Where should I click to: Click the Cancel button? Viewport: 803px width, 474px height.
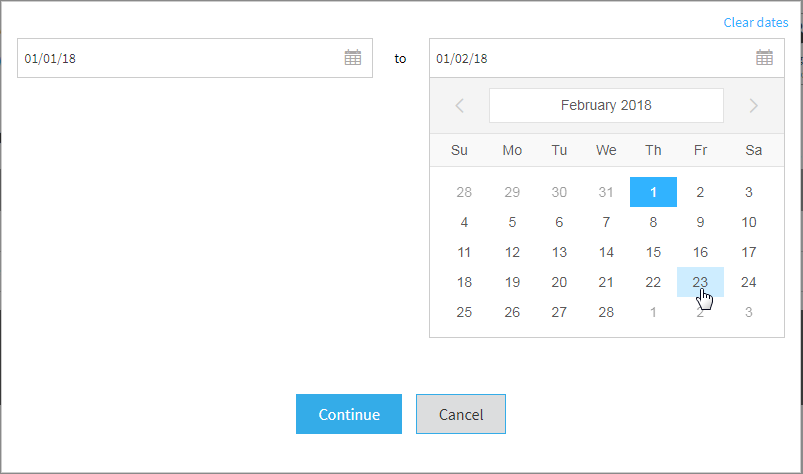pyautogui.click(x=461, y=414)
